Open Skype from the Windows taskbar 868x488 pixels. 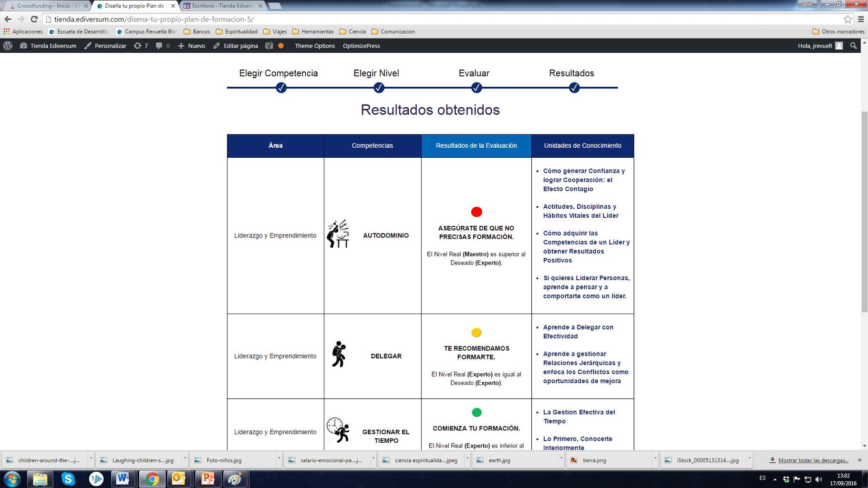coord(68,478)
